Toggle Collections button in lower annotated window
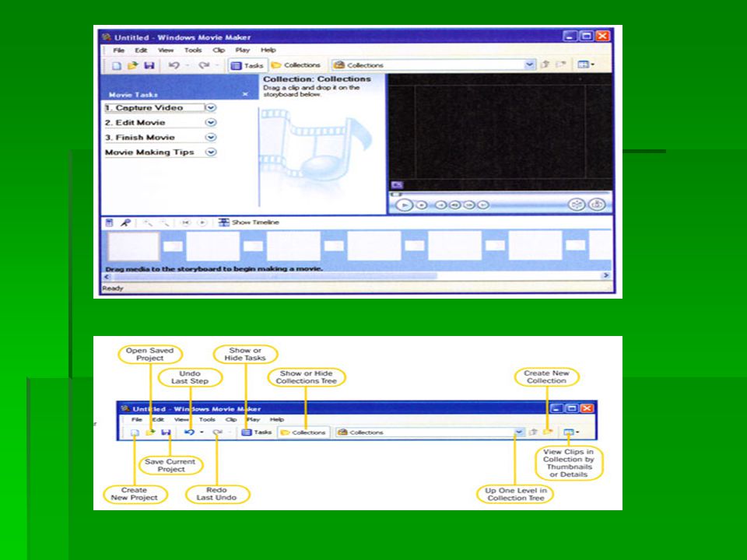This screenshot has width=747, height=560. pyautogui.click(x=303, y=432)
